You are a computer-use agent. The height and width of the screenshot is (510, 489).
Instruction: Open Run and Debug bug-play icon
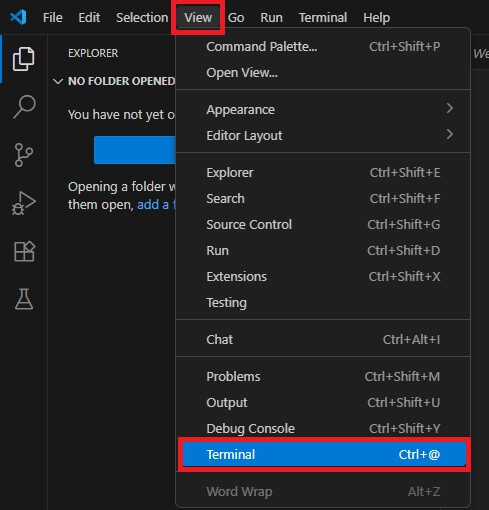tap(24, 203)
